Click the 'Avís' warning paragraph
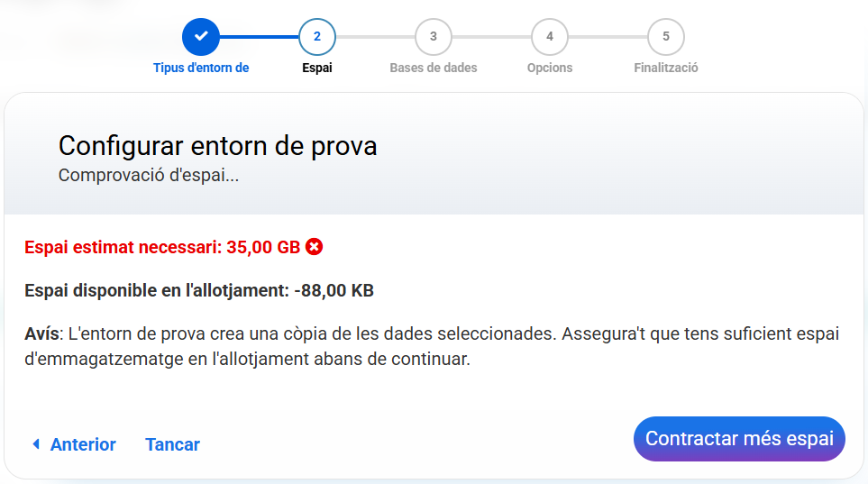The image size is (868, 484). [x=432, y=346]
